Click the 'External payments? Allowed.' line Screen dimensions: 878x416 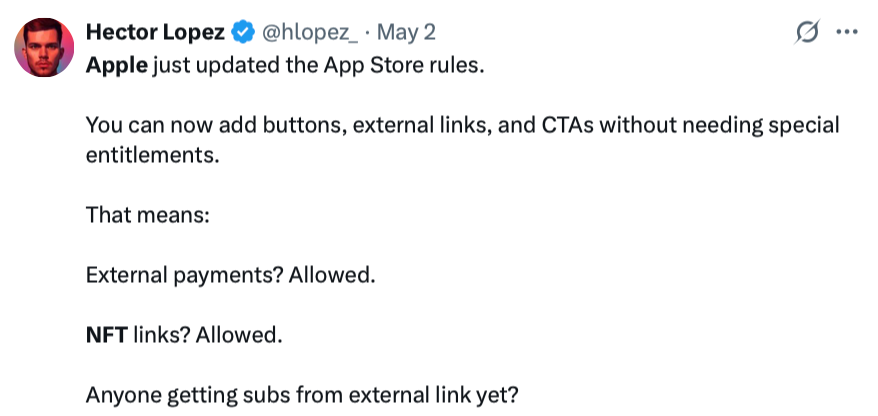tap(230, 275)
